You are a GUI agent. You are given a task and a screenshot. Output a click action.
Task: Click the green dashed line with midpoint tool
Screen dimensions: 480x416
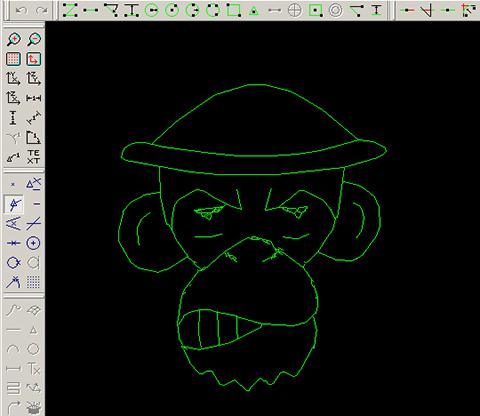tap(447, 10)
